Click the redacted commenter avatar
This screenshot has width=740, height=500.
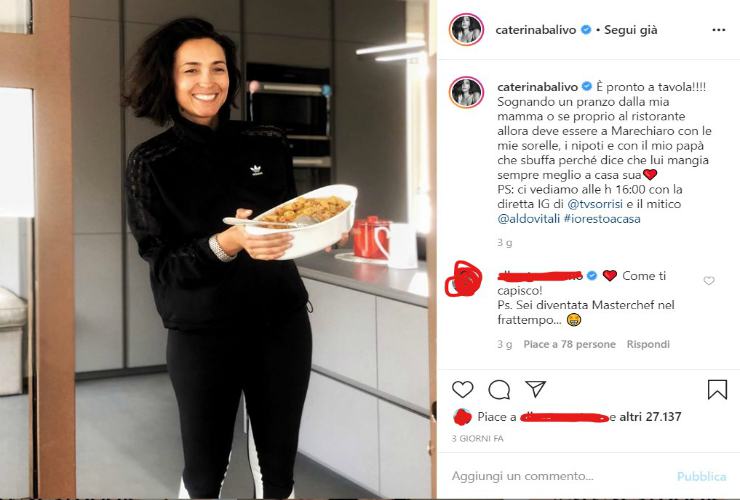[463, 279]
